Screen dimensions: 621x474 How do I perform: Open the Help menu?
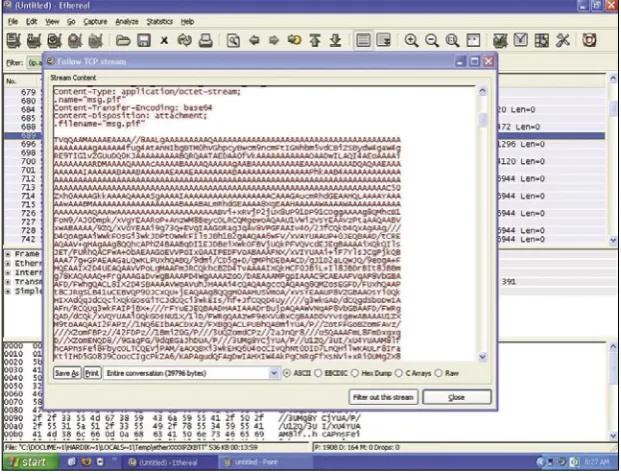tap(187, 22)
